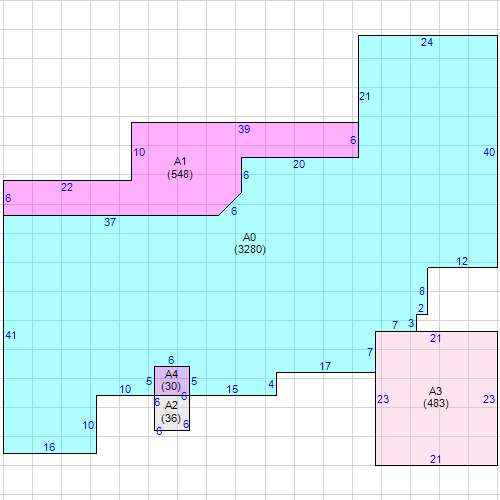Image resolution: width=500 pixels, height=500 pixels.
Task: Click the A3 (483) area label
Action: tap(436, 397)
